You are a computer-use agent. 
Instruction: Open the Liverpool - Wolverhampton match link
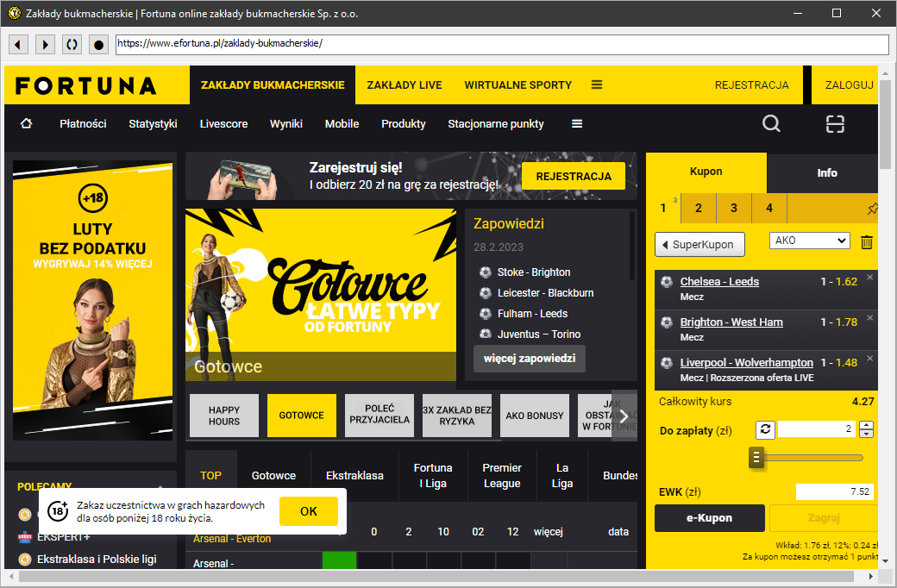[x=747, y=363]
